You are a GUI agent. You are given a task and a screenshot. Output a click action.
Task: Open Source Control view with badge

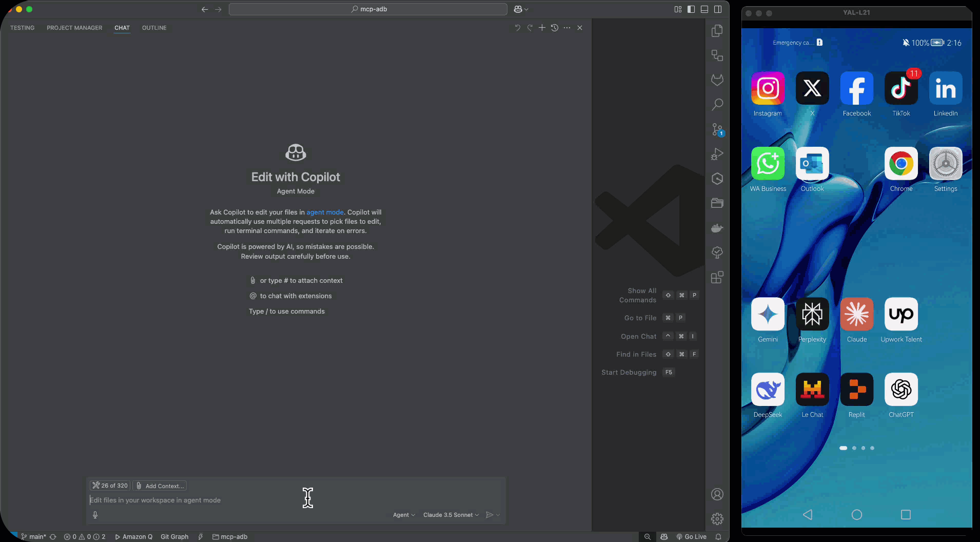[x=717, y=129]
